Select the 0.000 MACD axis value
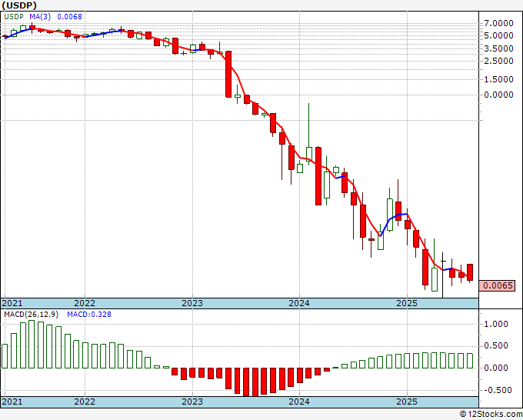The width and height of the screenshot is (523, 420). (495, 368)
